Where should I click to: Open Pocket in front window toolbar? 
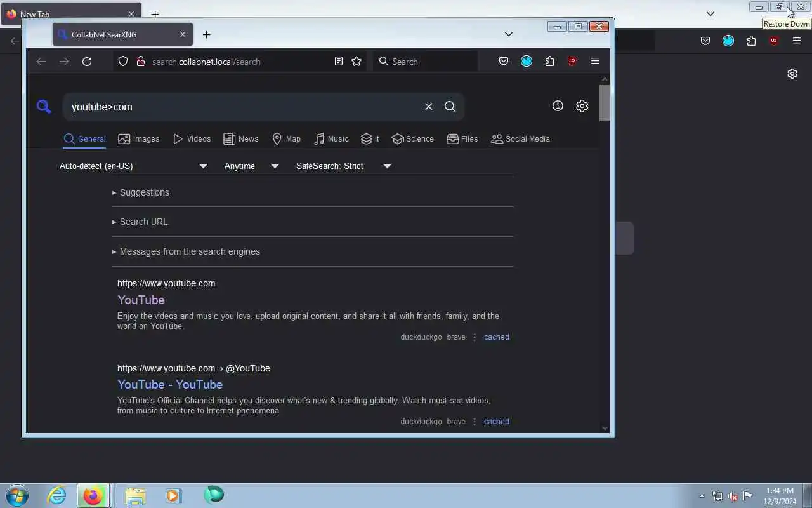(504, 62)
